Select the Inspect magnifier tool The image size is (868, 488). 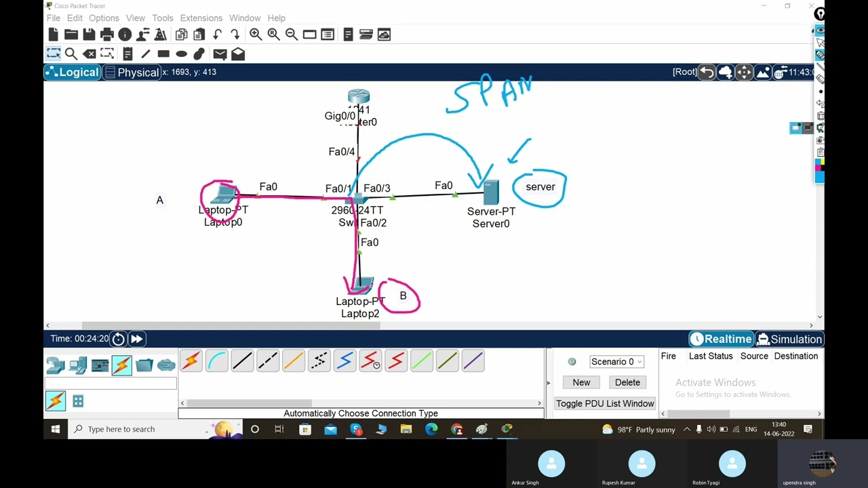[71, 54]
